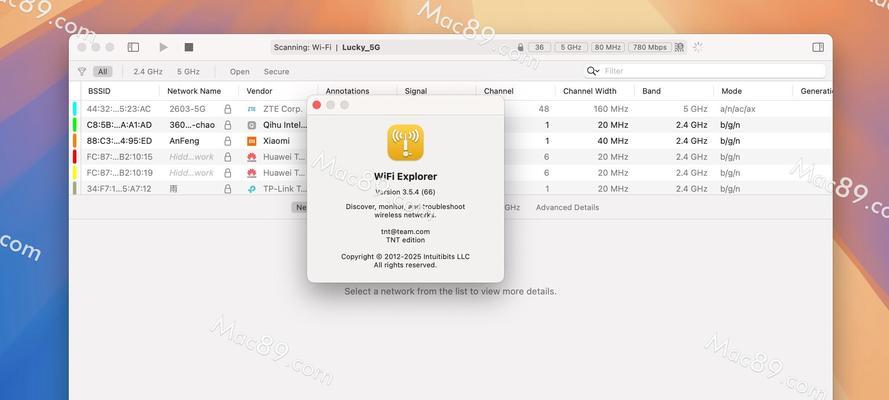This screenshot has height=400, width=889.
Task: Click the filter funnel icon
Action: coord(82,71)
